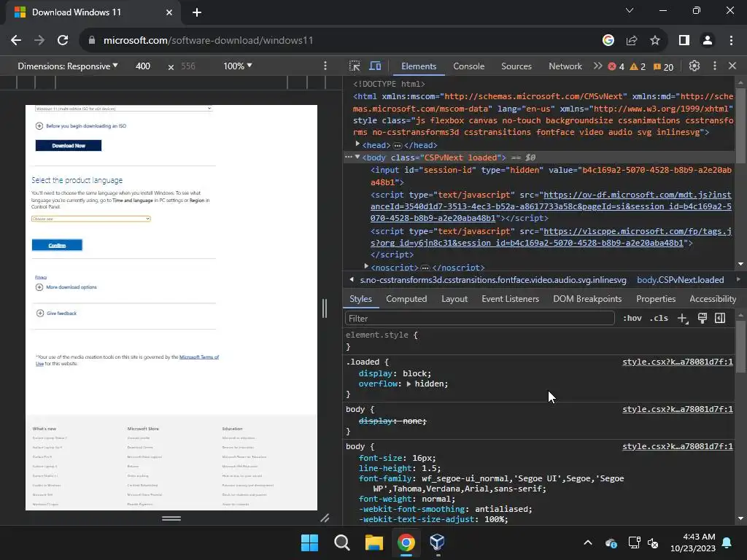
Task: Select body.CSPvNext.loaded in the breadcrumb
Action: point(681,280)
